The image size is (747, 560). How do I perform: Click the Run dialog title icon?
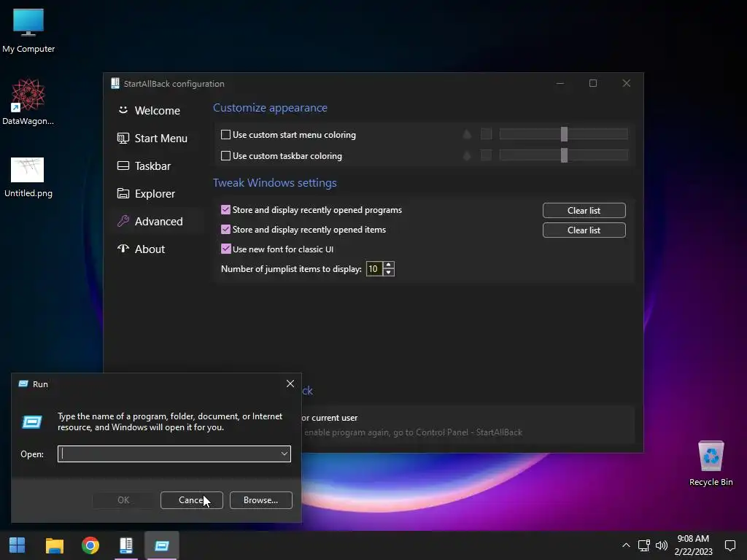point(23,384)
